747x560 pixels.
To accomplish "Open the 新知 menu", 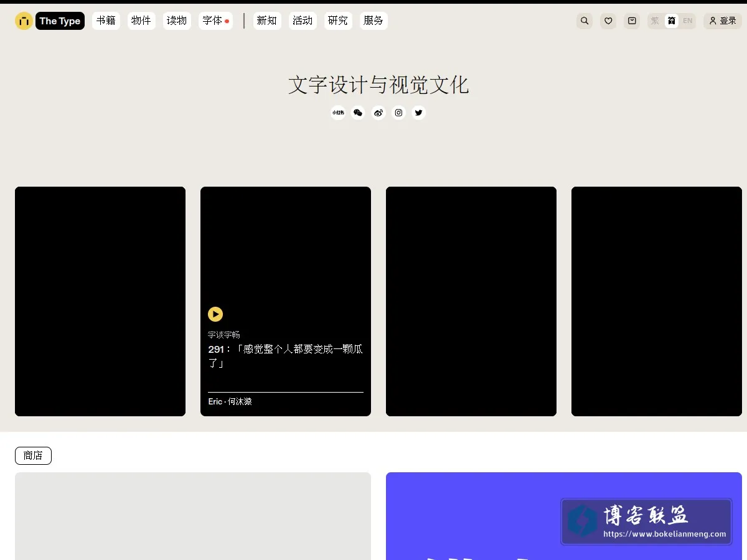I will coord(266,21).
